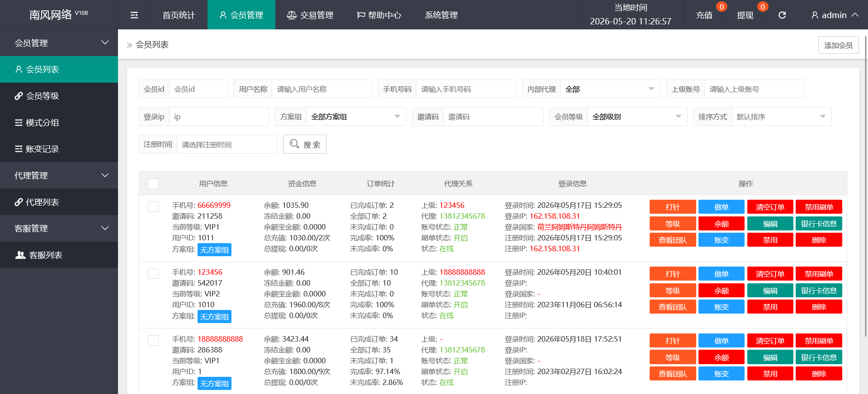Open the 内部代理 dropdown
Viewport: 868px width, 394px height.
pyautogui.click(x=610, y=89)
